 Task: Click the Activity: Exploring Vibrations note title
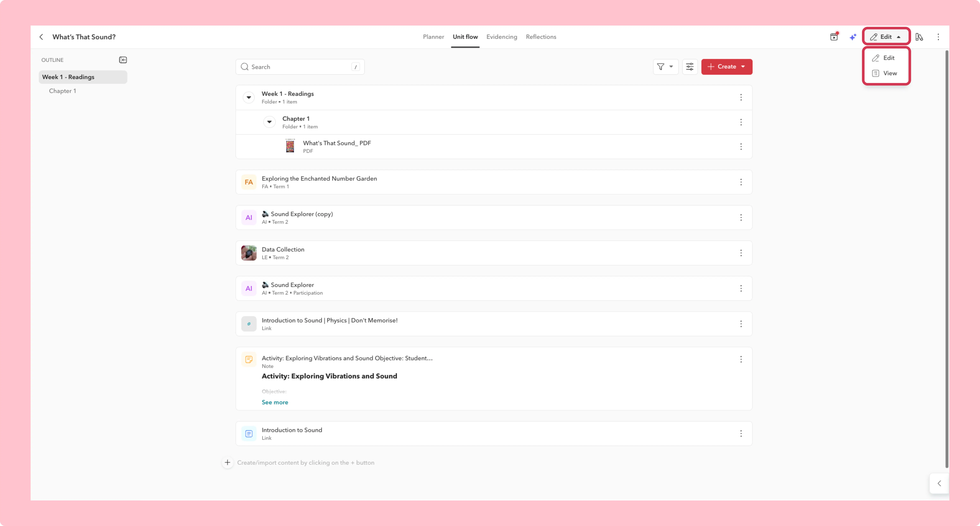[x=347, y=358]
